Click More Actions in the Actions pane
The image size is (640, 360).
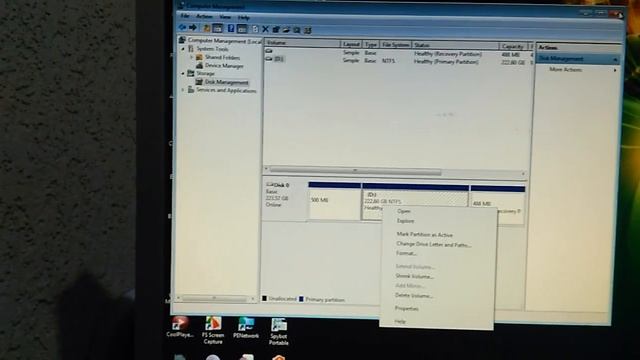[x=565, y=70]
